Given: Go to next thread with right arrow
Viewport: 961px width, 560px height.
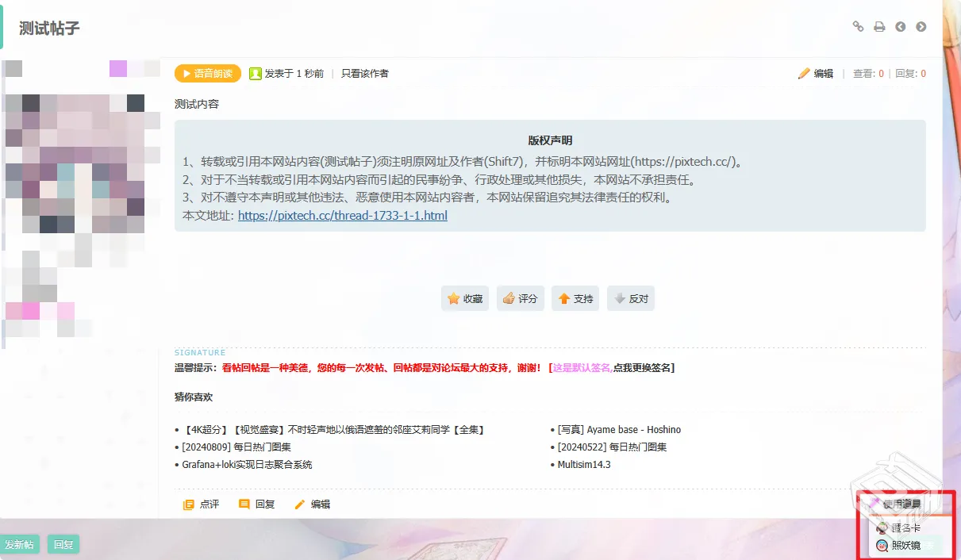Looking at the screenshot, I should pos(921,26).
